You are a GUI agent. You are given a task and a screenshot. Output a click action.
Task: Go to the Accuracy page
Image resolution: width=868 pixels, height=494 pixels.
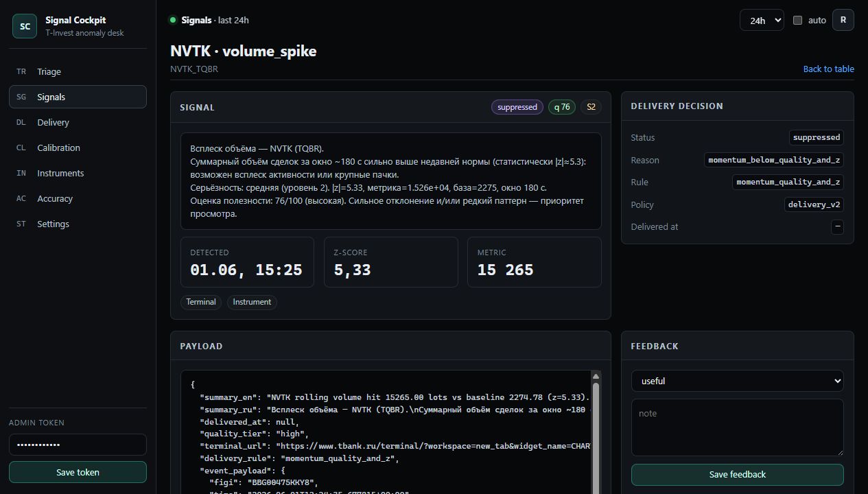(78, 198)
